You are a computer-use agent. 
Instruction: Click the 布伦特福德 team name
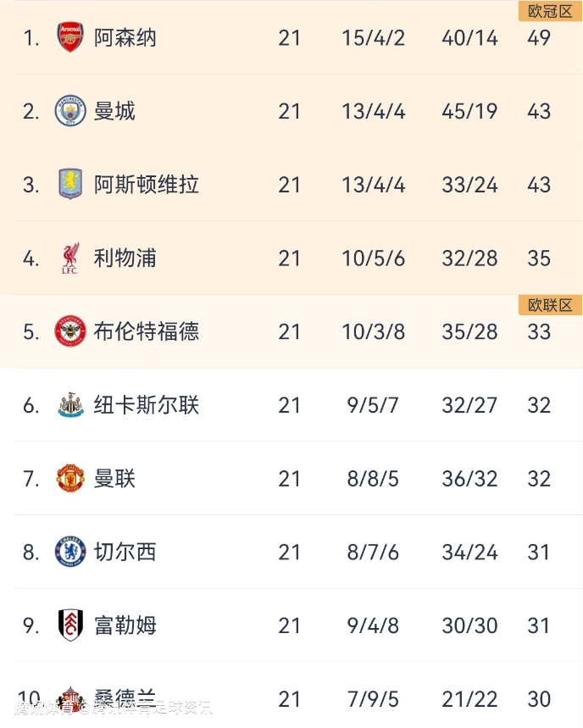pos(147,331)
